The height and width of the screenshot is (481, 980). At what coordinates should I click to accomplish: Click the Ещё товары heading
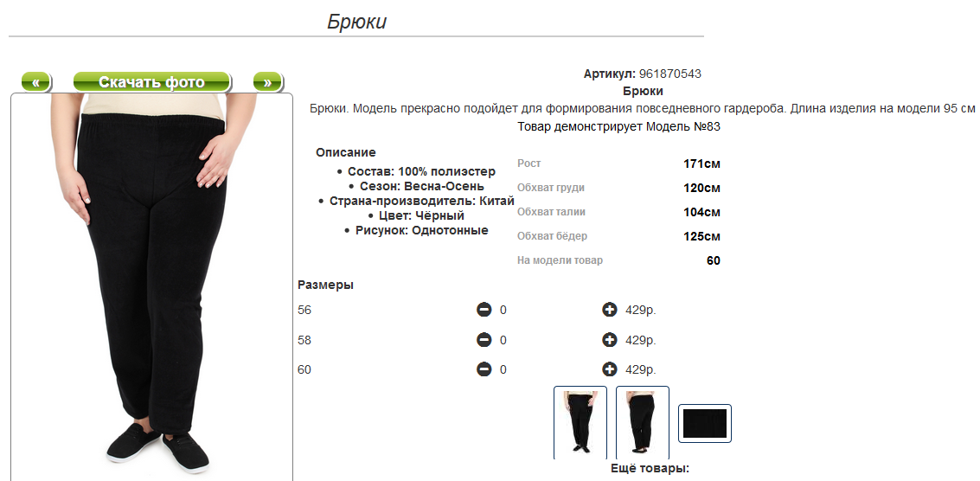pos(650,469)
